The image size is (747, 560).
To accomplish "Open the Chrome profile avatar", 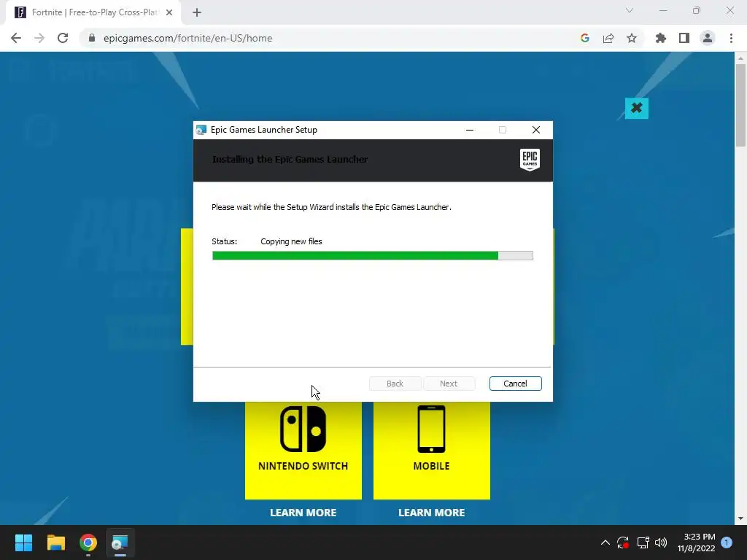I will click(708, 38).
